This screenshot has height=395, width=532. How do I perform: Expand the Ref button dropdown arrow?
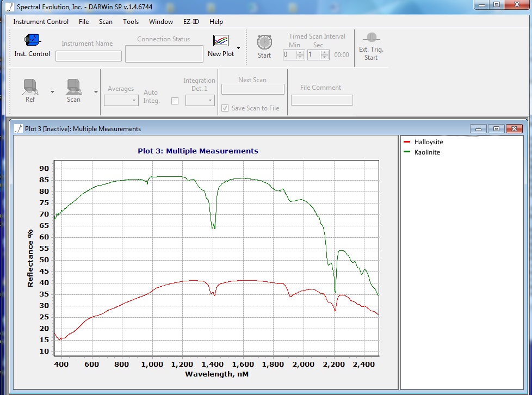click(52, 92)
